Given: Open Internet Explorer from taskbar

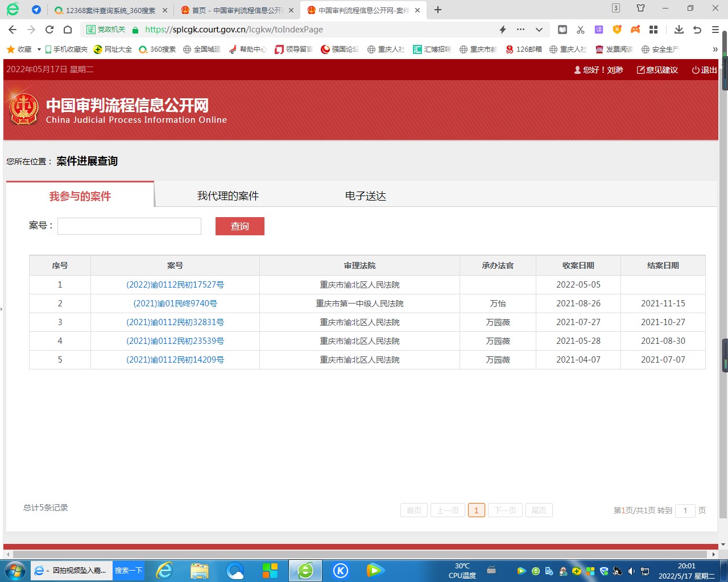Looking at the screenshot, I should [x=164, y=570].
